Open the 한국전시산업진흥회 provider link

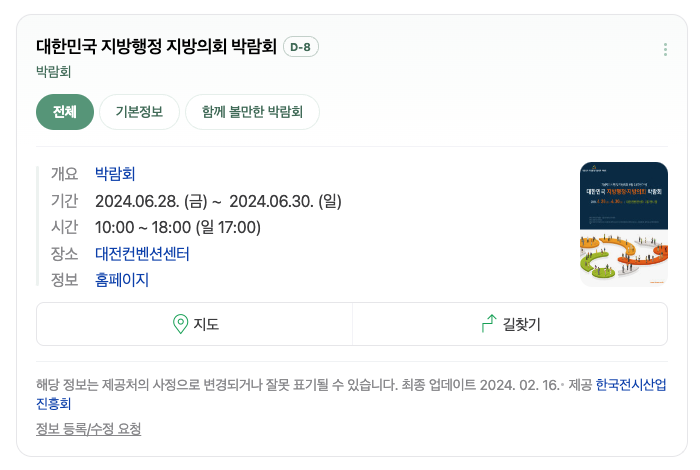pos(351,394)
